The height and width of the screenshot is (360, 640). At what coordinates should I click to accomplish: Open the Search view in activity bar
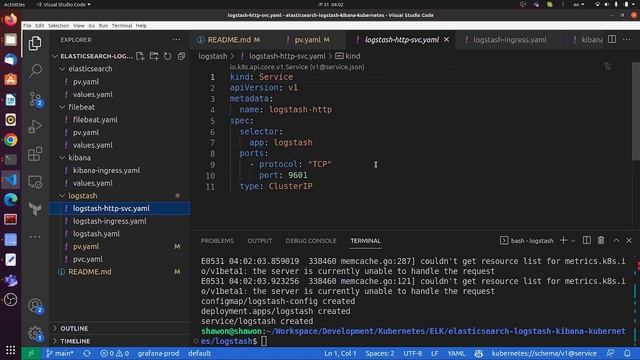[x=35, y=71]
